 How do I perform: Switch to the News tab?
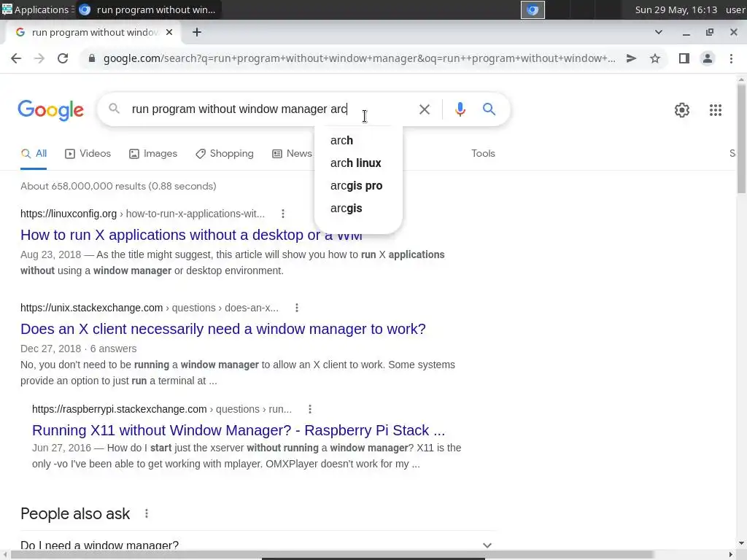point(292,153)
